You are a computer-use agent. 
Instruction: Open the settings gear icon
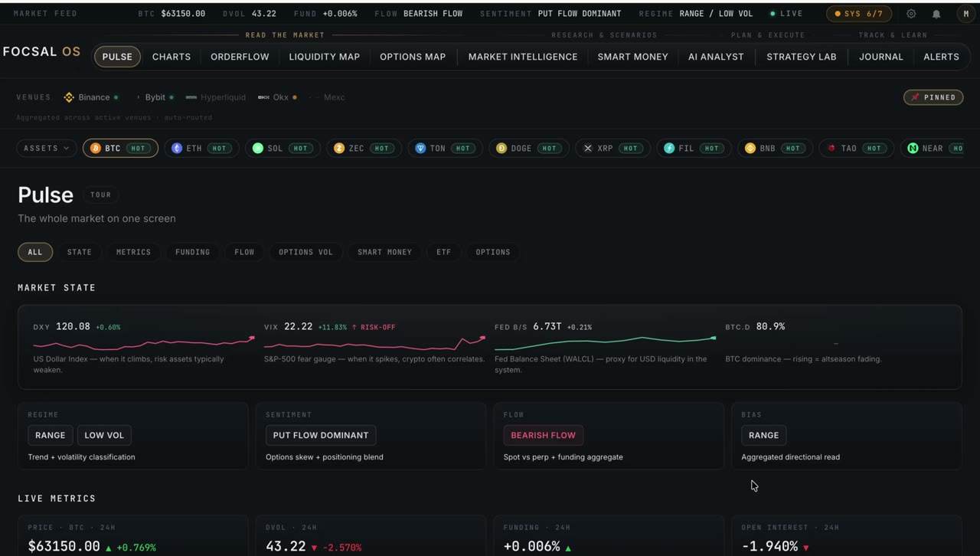pos(911,14)
